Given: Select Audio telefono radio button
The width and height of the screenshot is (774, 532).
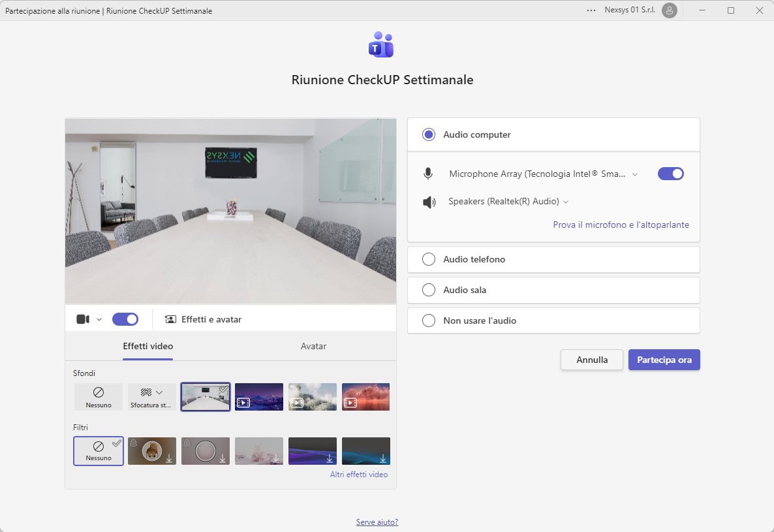Looking at the screenshot, I should tap(429, 259).
